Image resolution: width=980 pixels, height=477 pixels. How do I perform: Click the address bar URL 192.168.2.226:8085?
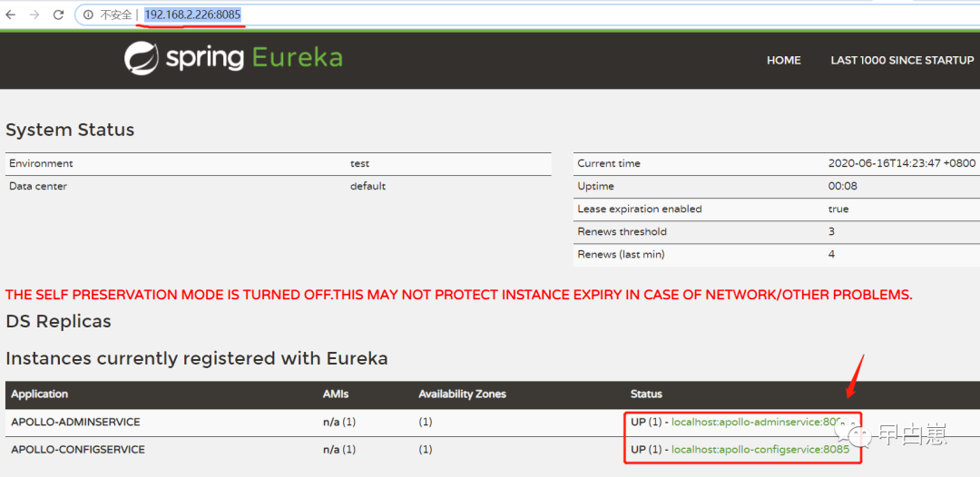coord(192,15)
